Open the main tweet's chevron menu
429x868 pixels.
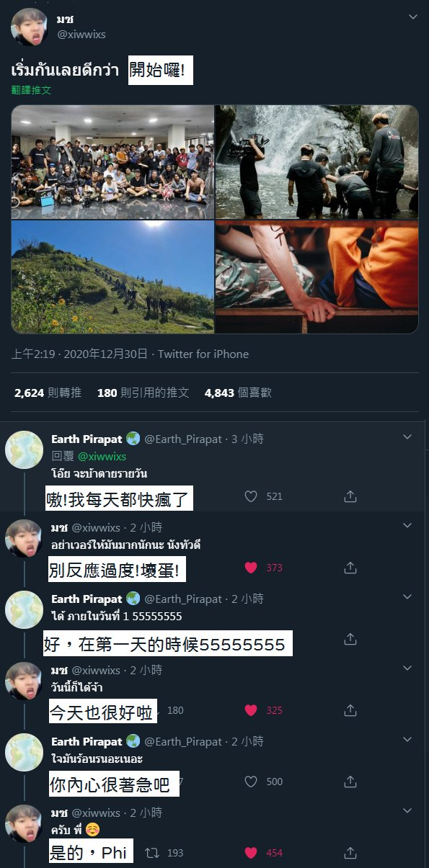[x=412, y=16]
